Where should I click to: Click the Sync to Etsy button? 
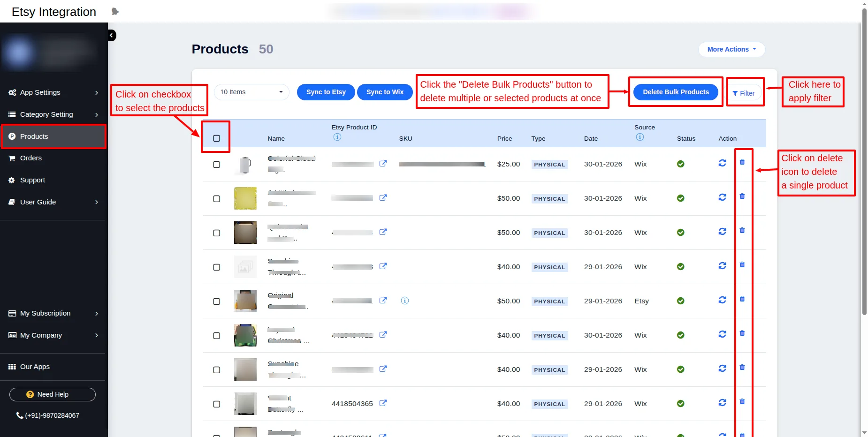pyautogui.click(x=326, y=92)
